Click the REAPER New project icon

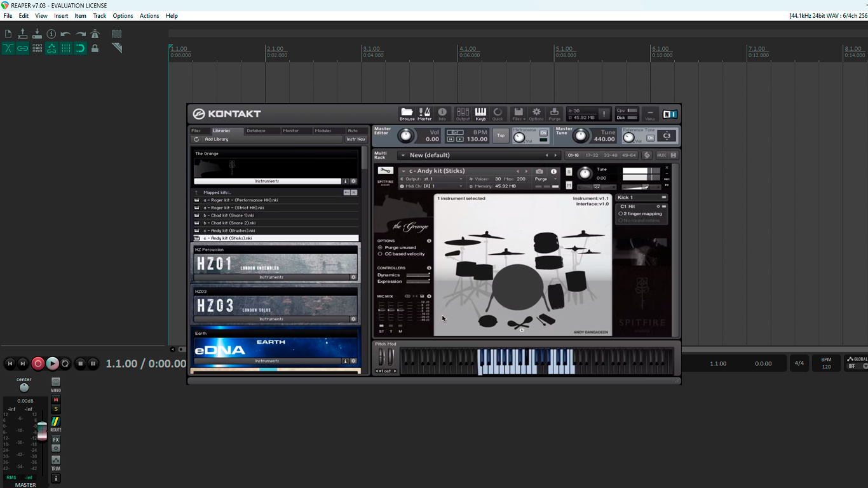tap(8, 34)
